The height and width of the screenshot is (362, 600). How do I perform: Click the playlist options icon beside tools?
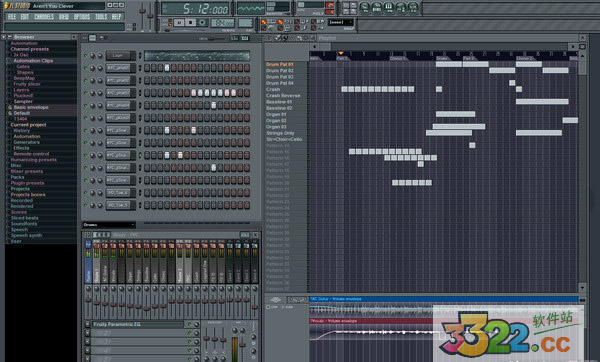[269, 38]
